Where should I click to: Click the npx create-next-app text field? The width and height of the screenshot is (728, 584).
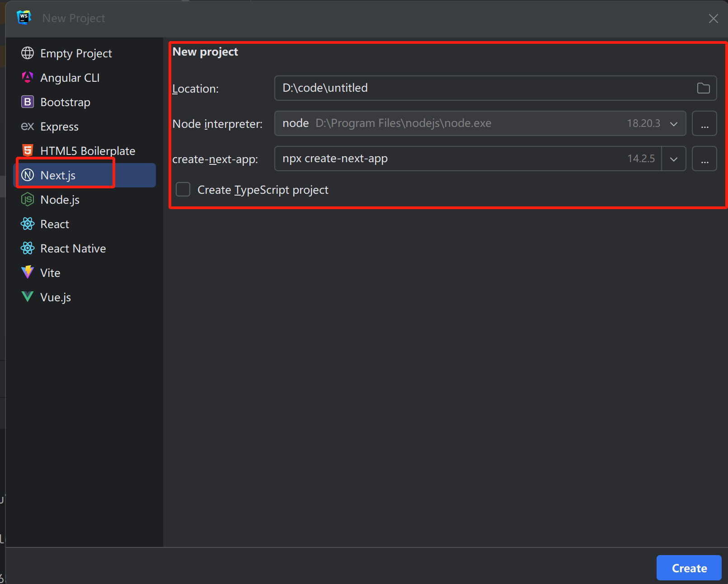pos(468,159)
